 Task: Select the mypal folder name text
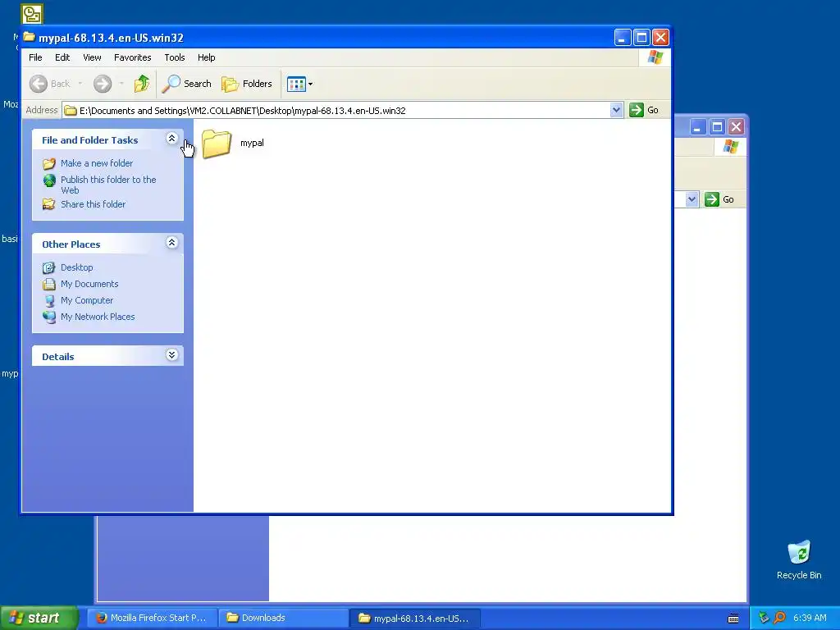pyautogui.click(x=252, y=143)
